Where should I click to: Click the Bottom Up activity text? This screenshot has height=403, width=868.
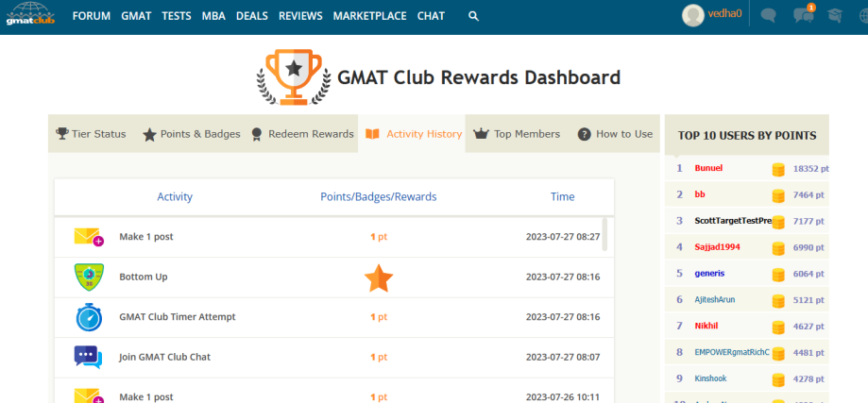(x=144, y=277)
